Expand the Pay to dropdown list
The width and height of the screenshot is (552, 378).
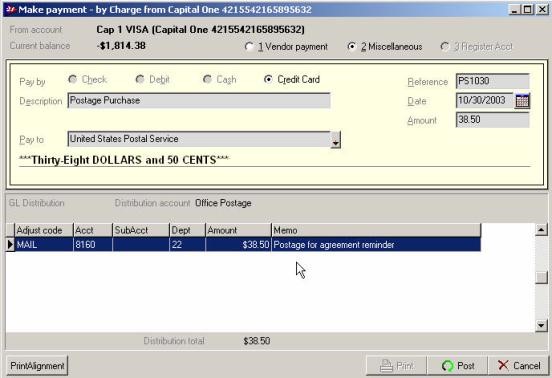[335, 140]
